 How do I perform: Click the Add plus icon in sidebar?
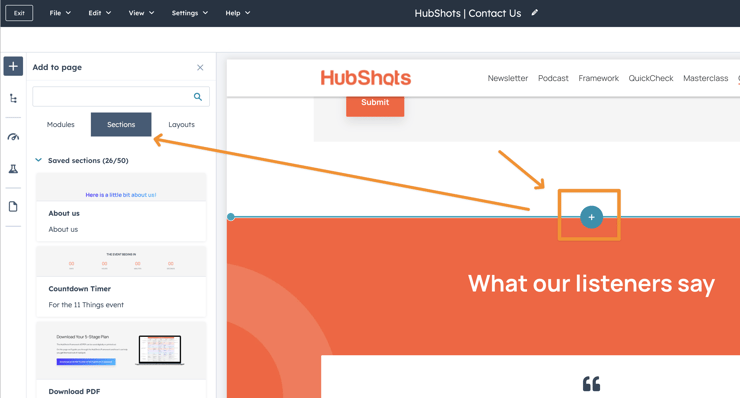pos(13,67)
